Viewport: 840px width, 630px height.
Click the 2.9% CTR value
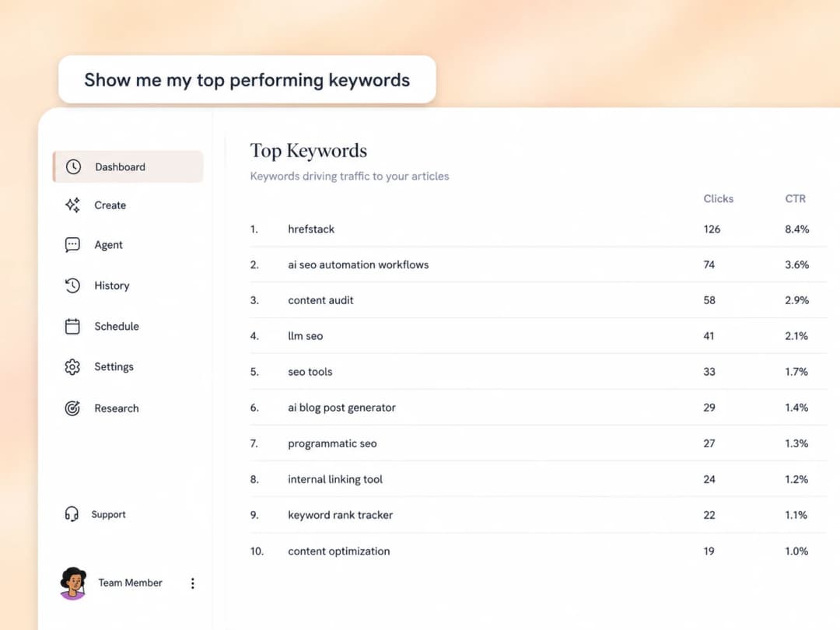[797, 300]
